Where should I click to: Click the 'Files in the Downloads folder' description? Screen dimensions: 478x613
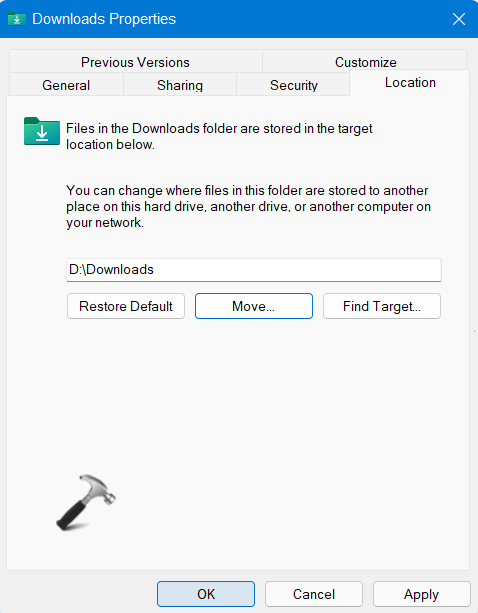click(x=219, y=136)
